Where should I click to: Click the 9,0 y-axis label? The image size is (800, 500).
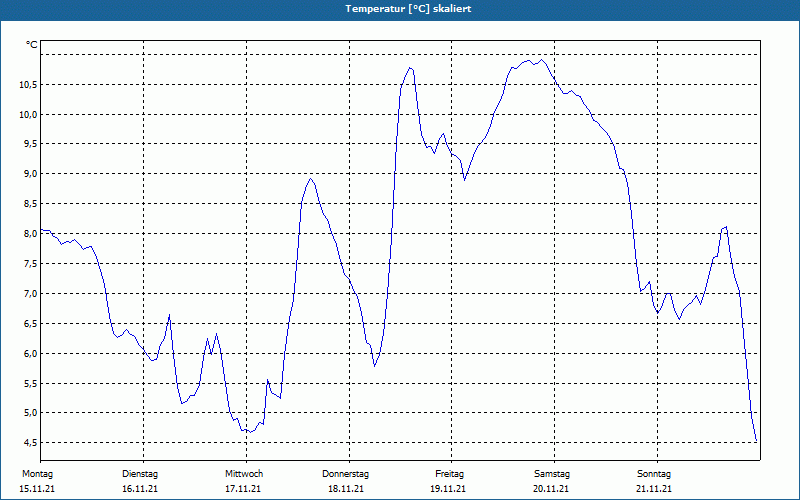pos(31,173)
